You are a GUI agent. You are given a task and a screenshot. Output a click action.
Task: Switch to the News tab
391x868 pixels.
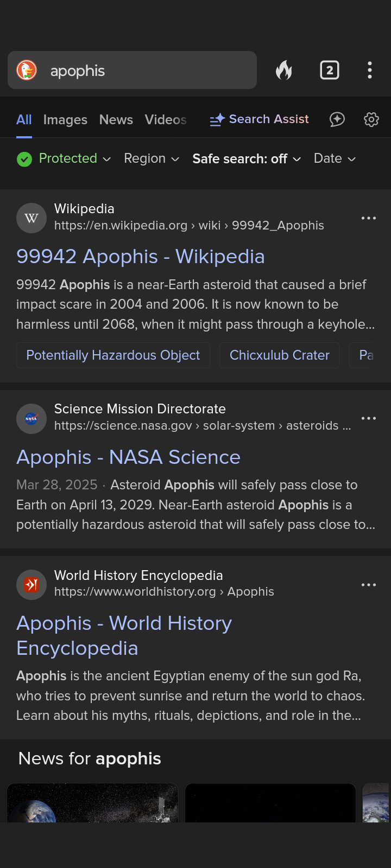click(116, 119)
